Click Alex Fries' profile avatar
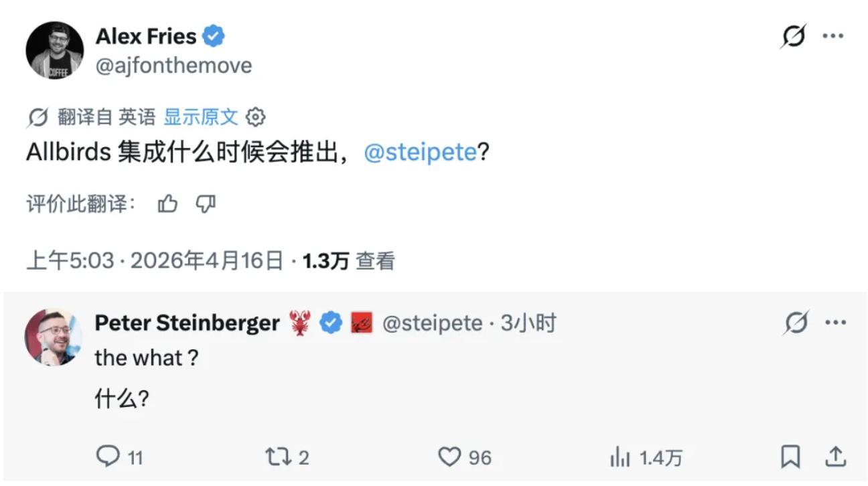Image resolution: width=868 pixels, height=486 pixels. pos(55,50)
